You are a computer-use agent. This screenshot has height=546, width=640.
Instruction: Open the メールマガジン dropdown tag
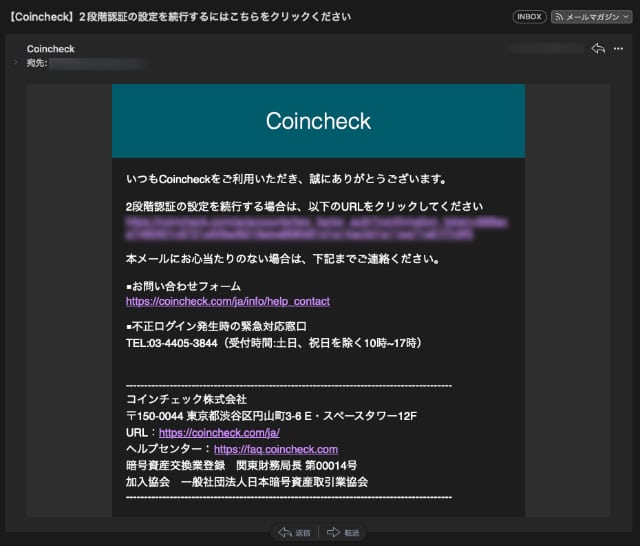point(591,17)
